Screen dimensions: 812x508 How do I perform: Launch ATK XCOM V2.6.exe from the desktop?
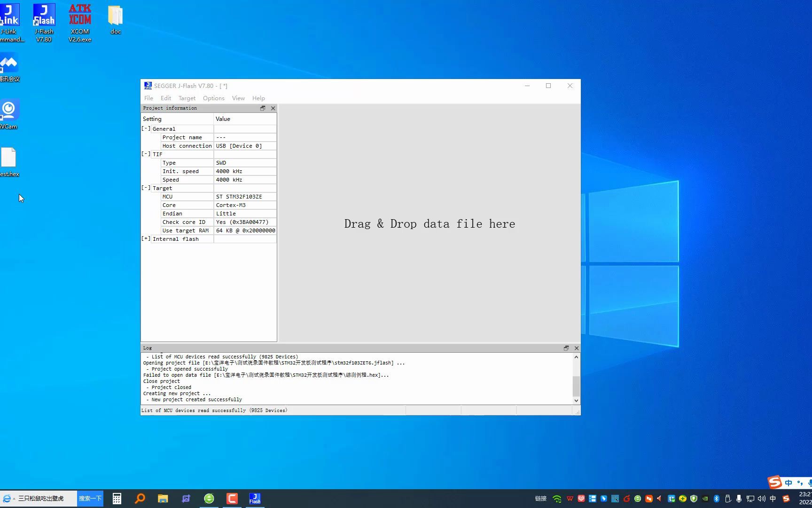coord(80,23)
